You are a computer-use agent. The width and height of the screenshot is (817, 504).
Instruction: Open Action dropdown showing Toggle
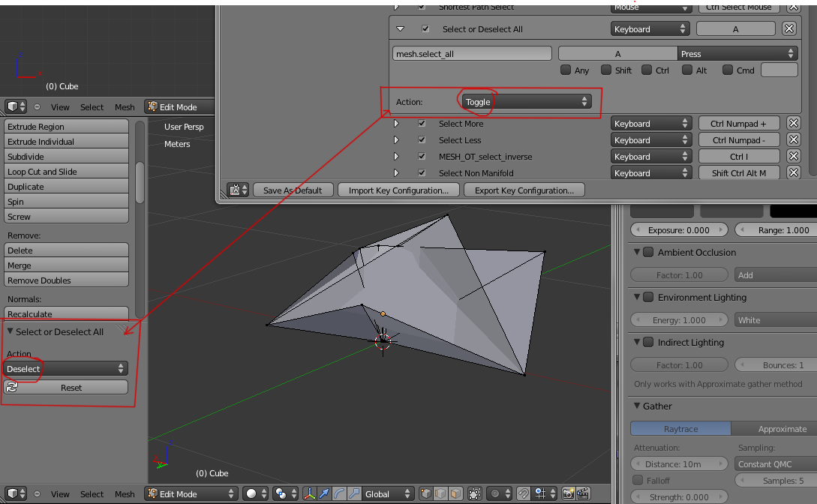(x=526, y=101)
